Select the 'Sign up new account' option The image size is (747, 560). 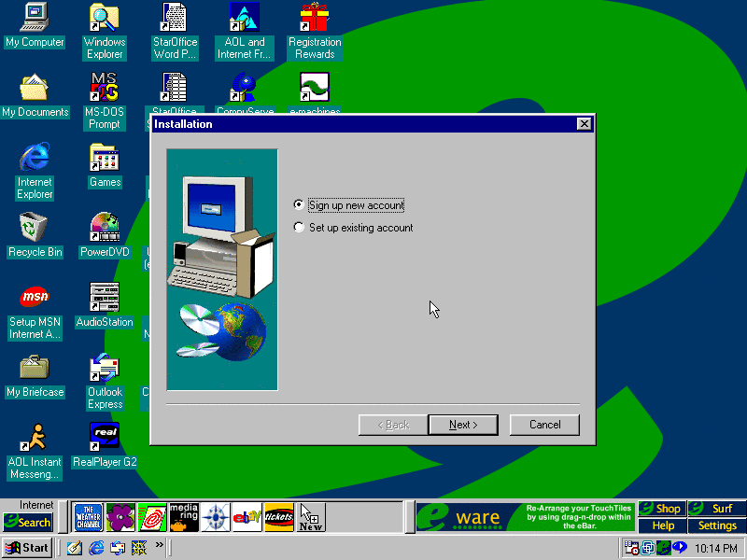click(x=299, y=205)
